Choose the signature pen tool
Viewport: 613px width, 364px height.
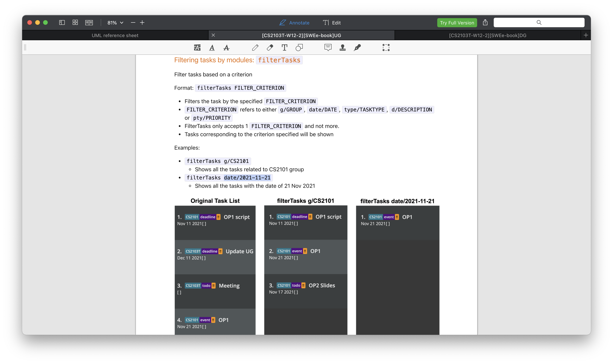(x=357, y=48)
